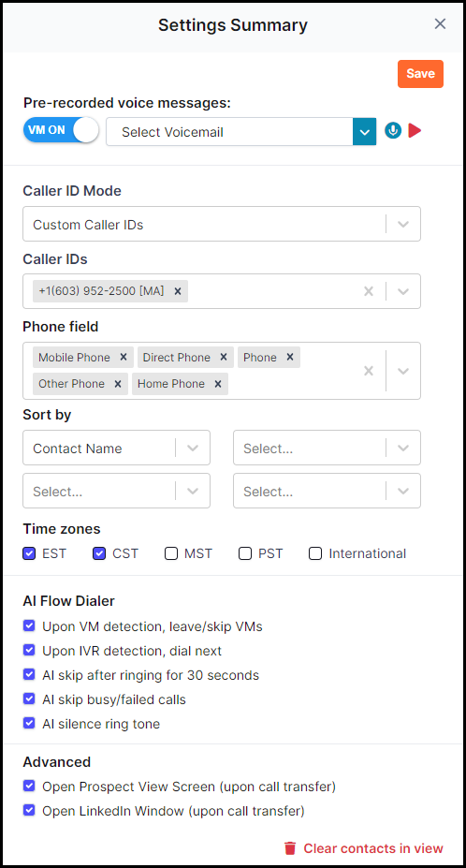Remove the +1(603) 952-2500 caller ID tag

(x=178, y=291)
